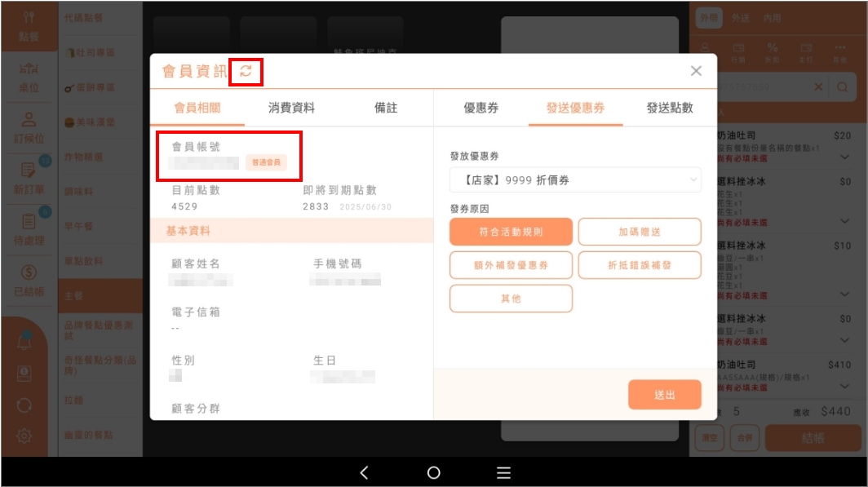Click the search magnifier in order panel
868x487 pixels.
click(x=843, y=87)
